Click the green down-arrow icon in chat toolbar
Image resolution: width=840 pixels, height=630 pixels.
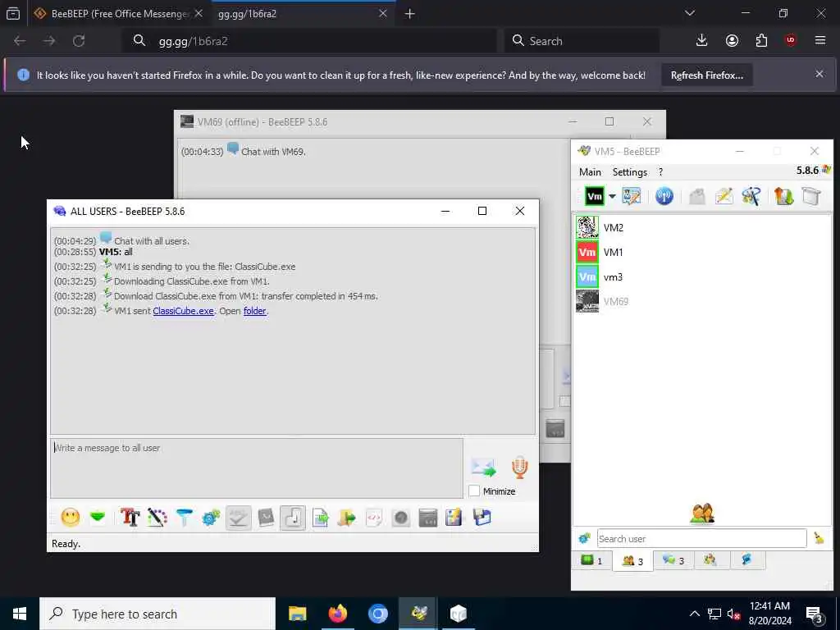[x=98, y=518]
